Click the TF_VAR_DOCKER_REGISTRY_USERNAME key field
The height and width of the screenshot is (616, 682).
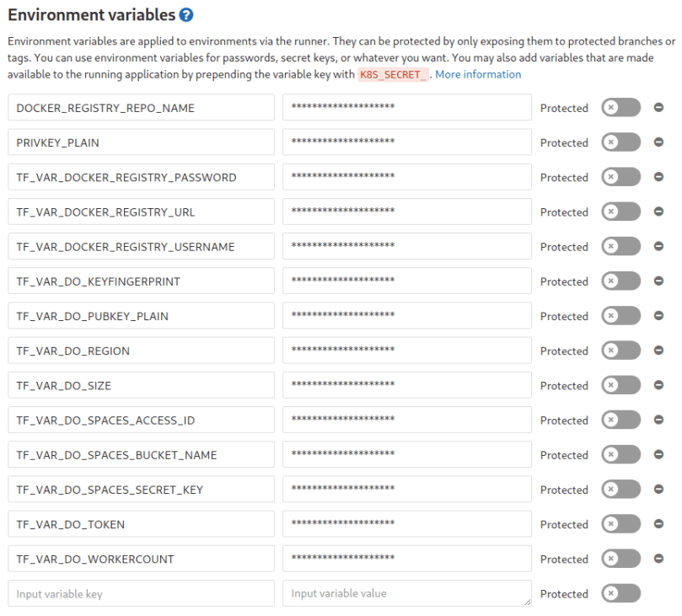pos(141,247)
